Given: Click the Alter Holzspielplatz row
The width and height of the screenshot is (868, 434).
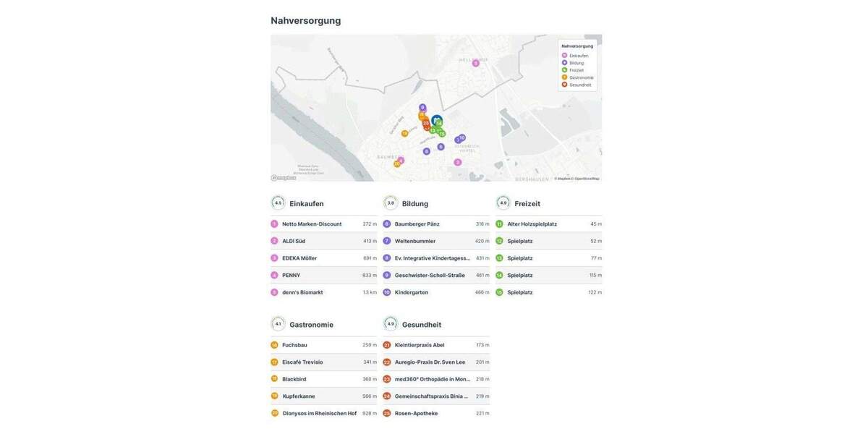Looking at the screenshot, I should click(532, 222).
